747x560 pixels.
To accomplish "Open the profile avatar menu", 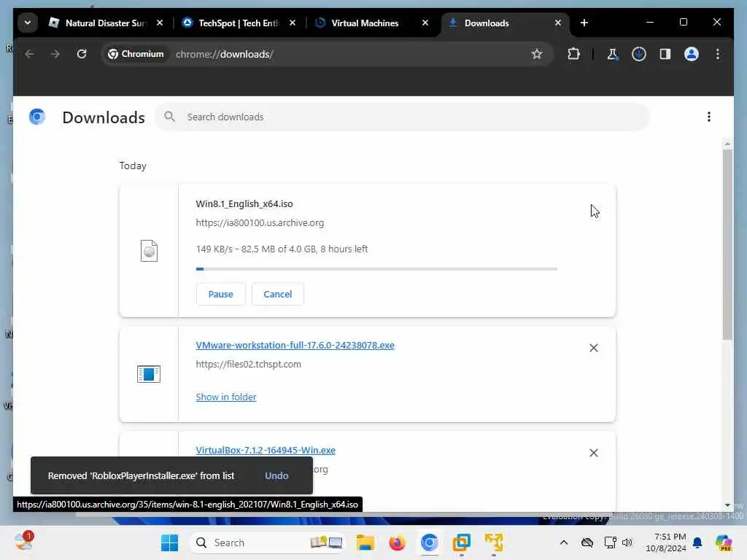I will pos(692,54).
